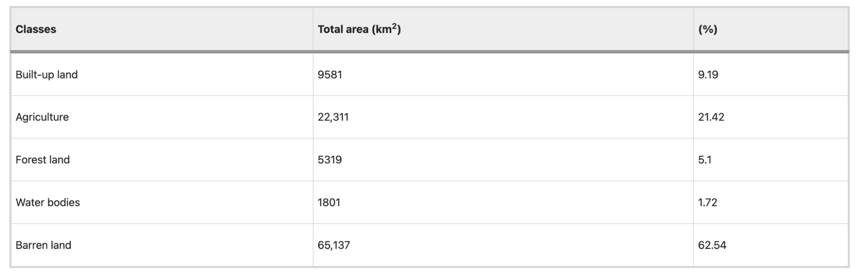Select the Agriculture row label
Screen dimensions: 868x278
(x=42, y=117)
